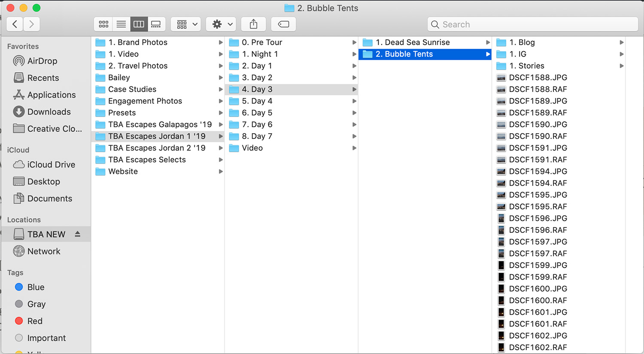
Task: Open the Action gear dropdown menu
Action: [x=221, y=24]
